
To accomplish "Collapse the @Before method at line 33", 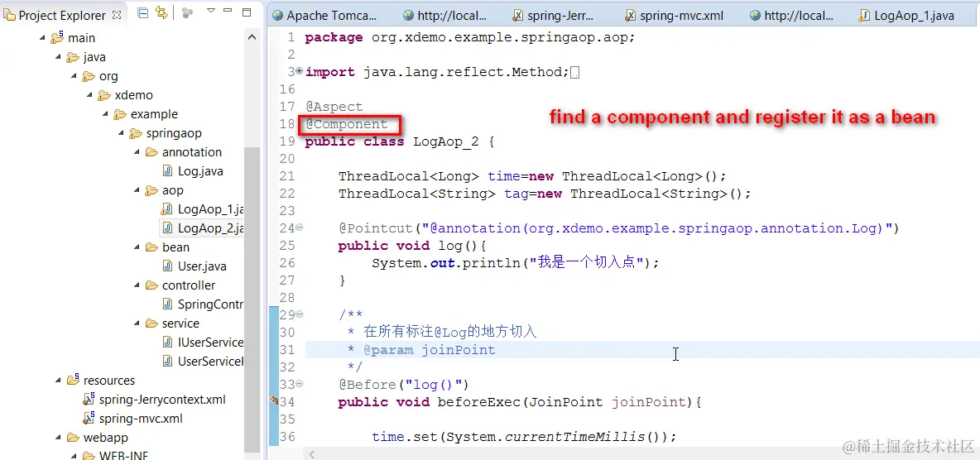I will [x=300, y=383].
